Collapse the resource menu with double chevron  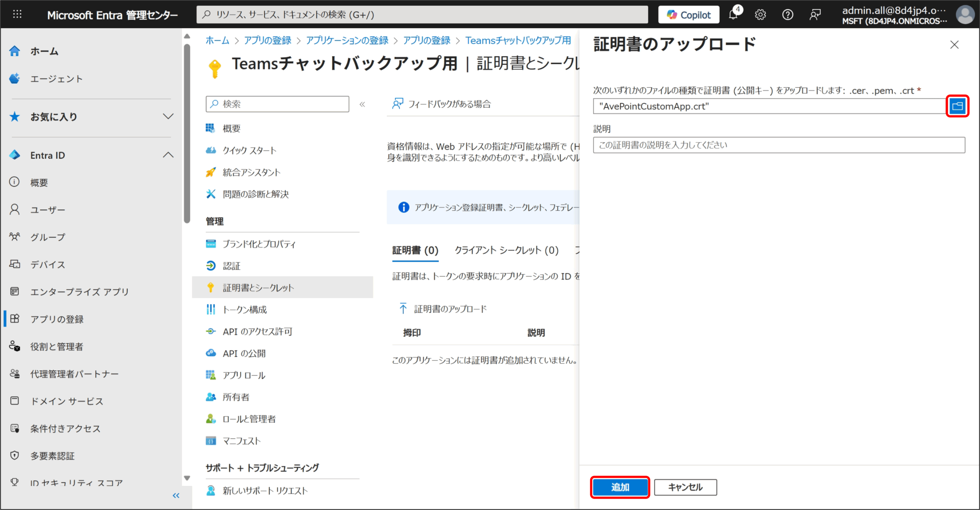click(x=362, y=104)
